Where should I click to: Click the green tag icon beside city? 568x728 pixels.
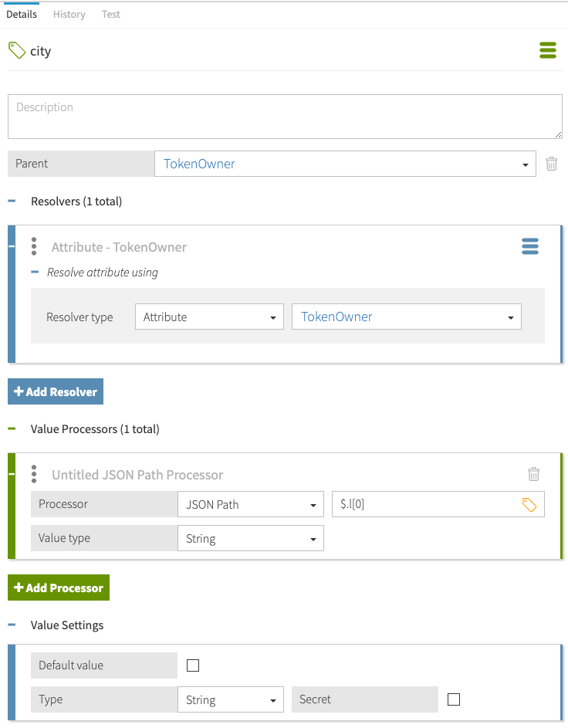coord(16,51)
